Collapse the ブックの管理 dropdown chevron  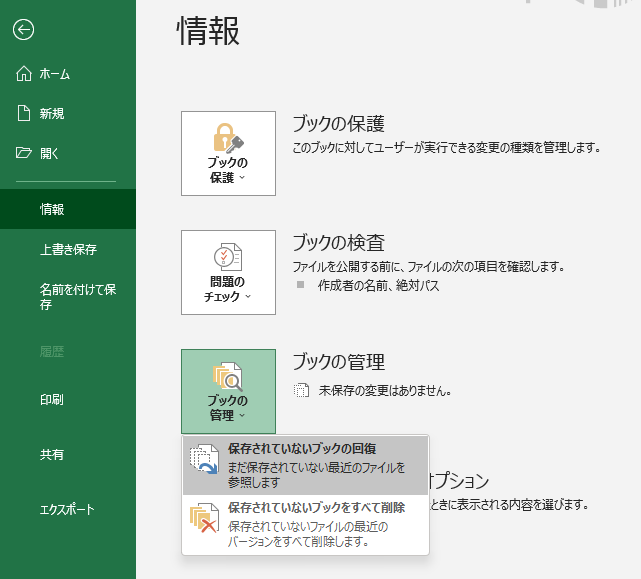pyautogui.click(x=242, y=415)
